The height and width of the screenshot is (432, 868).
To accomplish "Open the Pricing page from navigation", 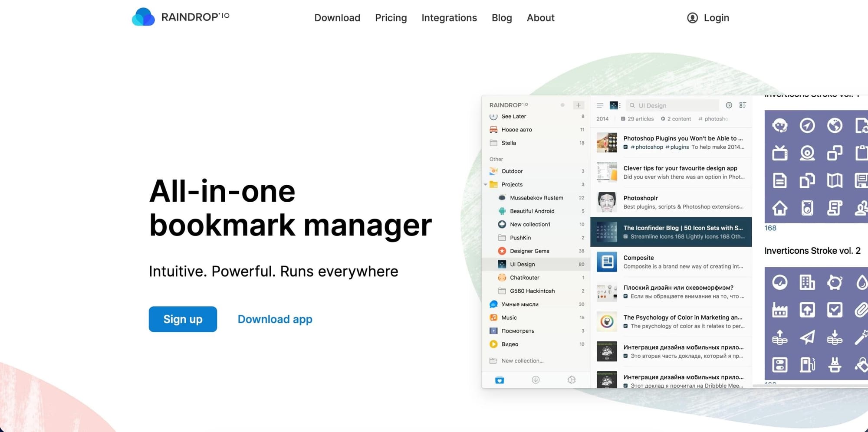I will (x=391, y=18).
